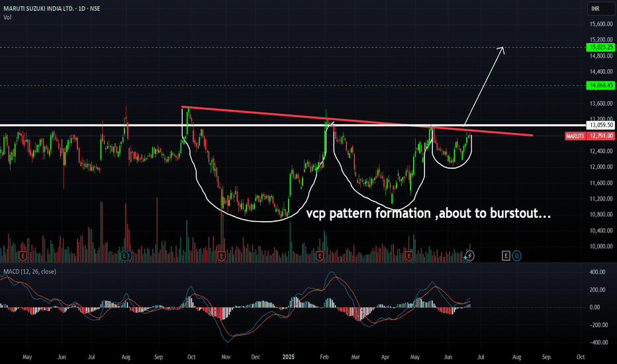
Task: Open the red earnings marker near November 2024
Action: (x=221, y=257)
